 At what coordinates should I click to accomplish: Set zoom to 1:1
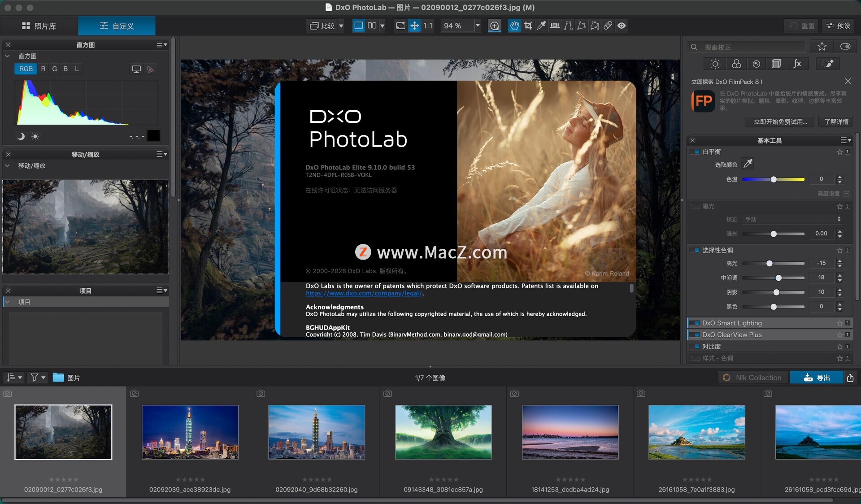(x=428, y=26)
